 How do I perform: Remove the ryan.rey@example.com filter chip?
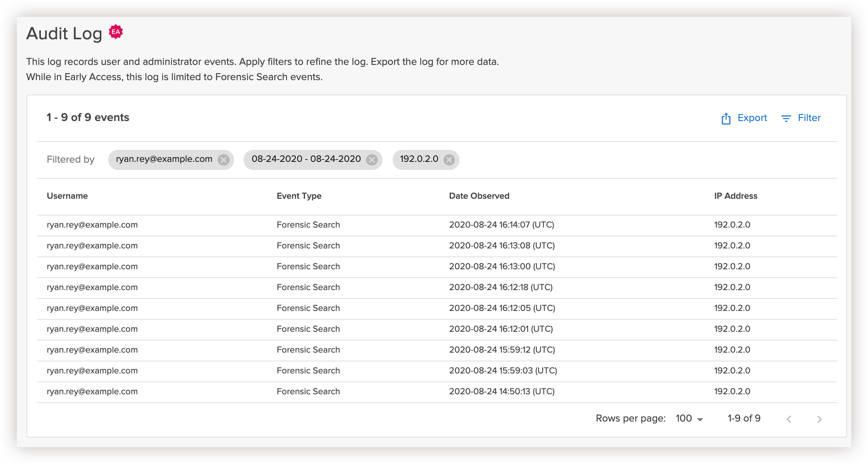[223, 160]
